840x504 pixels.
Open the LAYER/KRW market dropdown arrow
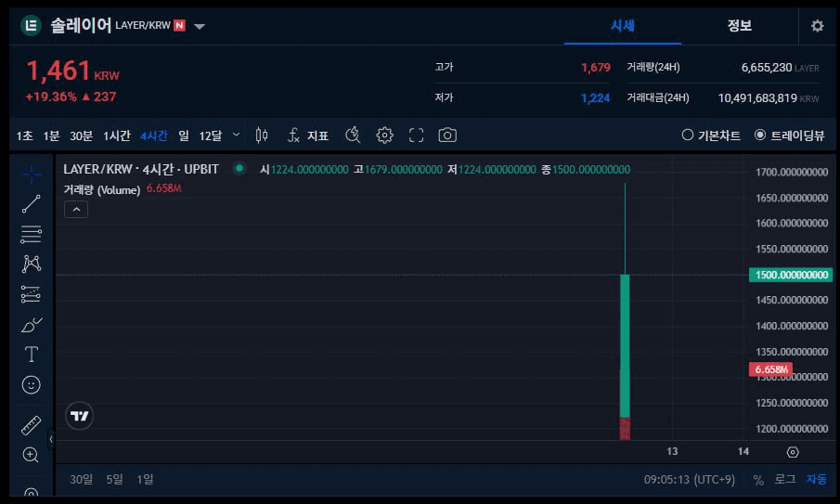(x=200, y=26)
